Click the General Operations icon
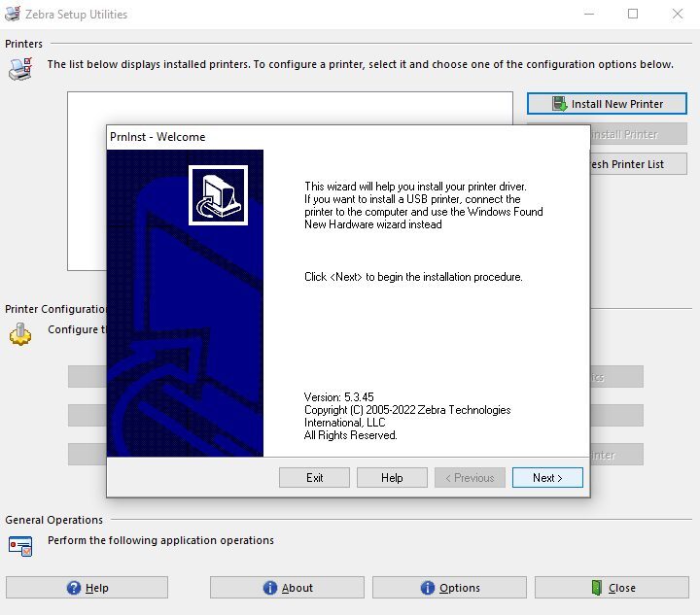700x615 pixels. point(20,546)
